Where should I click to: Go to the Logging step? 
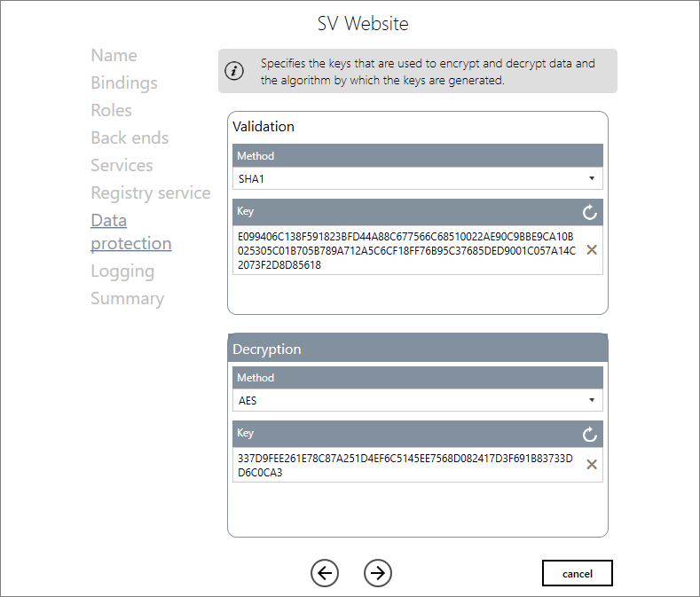(122, 271)
